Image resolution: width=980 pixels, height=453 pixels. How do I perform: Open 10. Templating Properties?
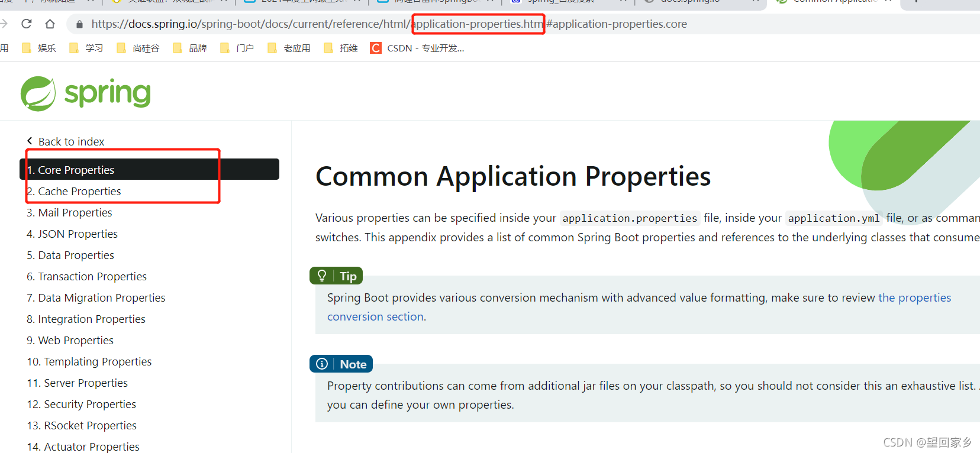pos(89,361)
